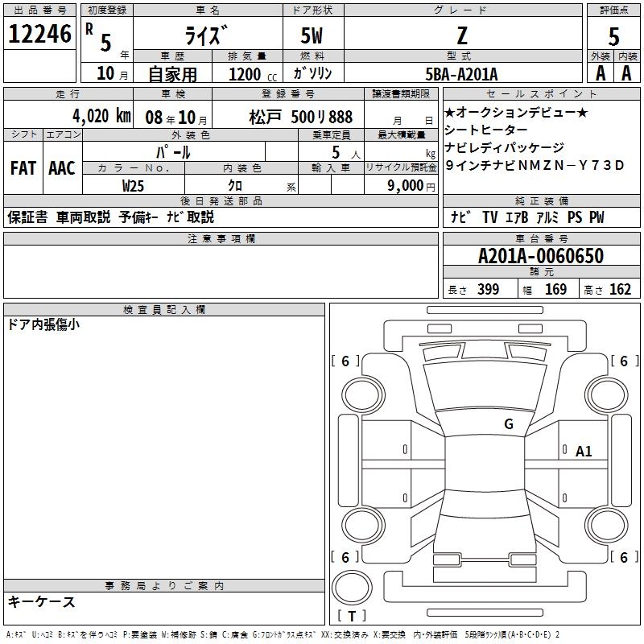Click the セールスポイント header
644x644 pixels.
tap(541, 93)
